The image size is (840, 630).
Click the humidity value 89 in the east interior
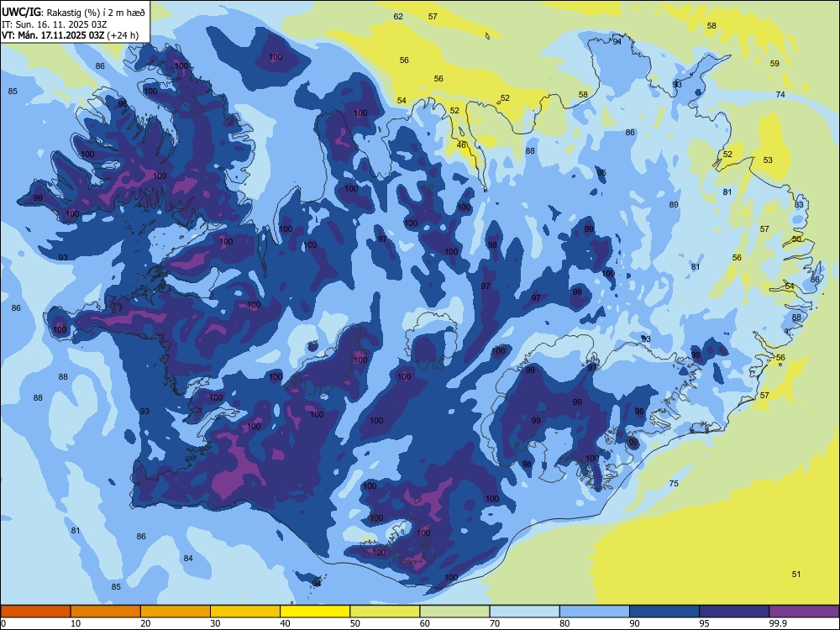point(674,205)
